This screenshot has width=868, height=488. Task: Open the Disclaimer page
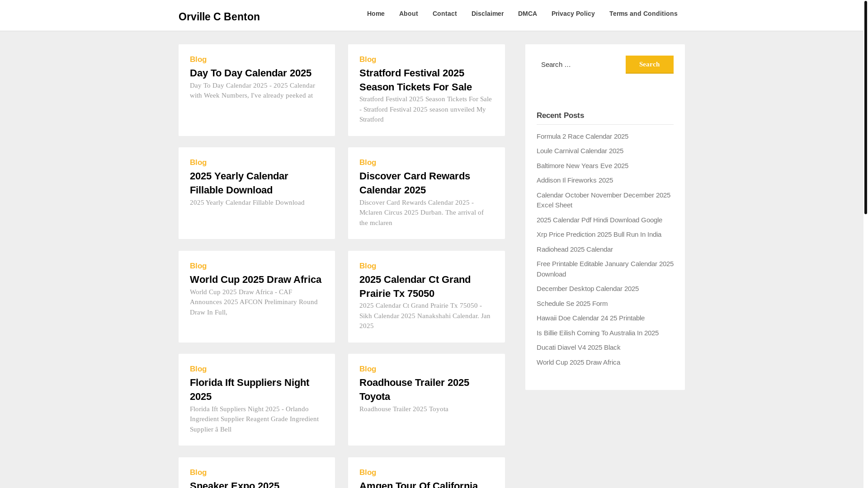(487, 14)
